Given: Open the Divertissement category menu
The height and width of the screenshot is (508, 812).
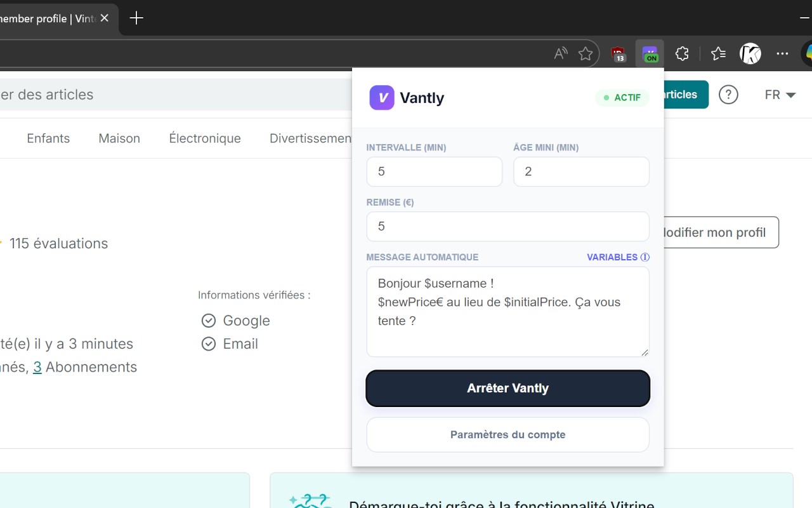Looking at the screenshot, I should 311,138.
